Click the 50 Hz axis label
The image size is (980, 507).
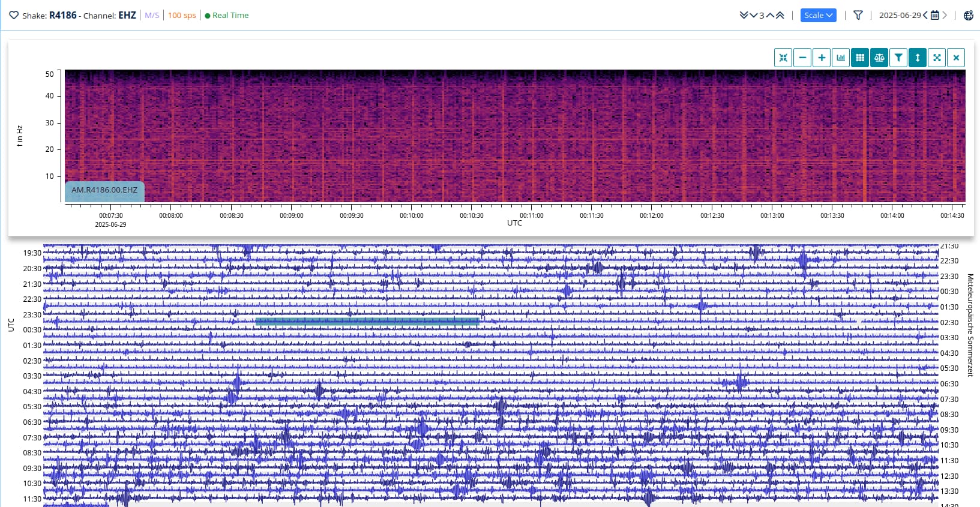[x=50, y=74]
